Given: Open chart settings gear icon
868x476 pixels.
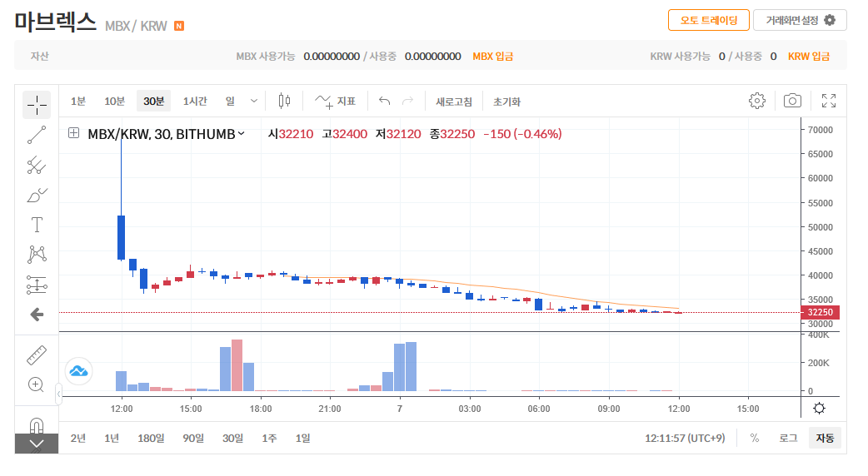Looking at the screenshot, I should pyautogui.click(x=756, y=101).
